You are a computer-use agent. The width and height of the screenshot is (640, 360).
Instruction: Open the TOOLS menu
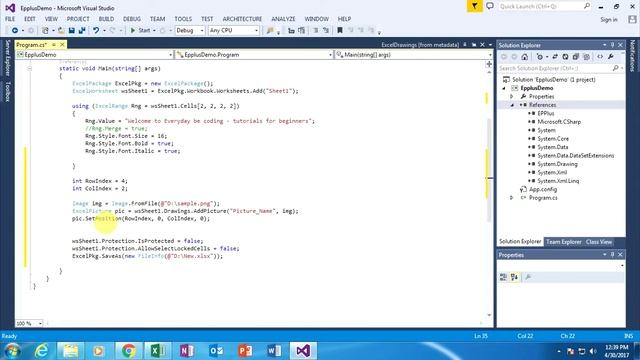[183, 19]
